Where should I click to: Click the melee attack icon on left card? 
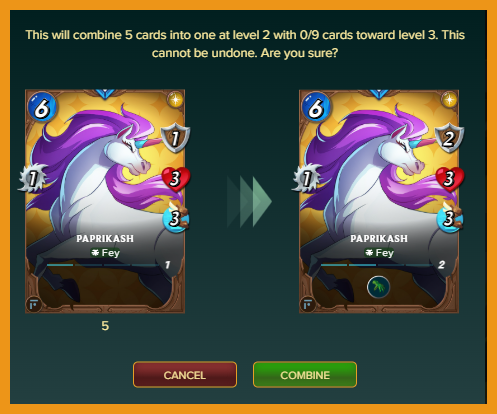tap(32, 178)
